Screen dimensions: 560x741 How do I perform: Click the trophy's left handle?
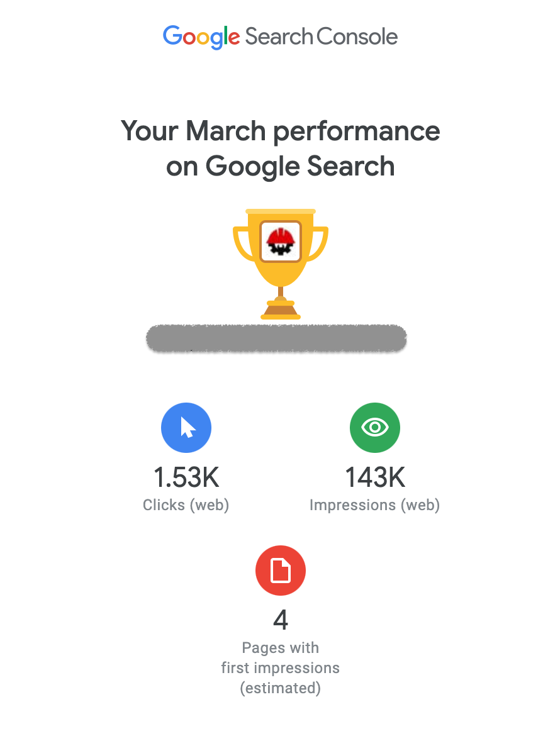pyautogui.click(x=242, y=245)
